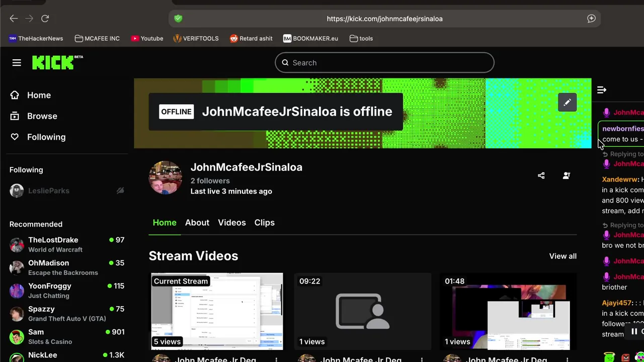Open tools bookmark folder
Viewport: 644px width, 362px height.
[361, 38]
